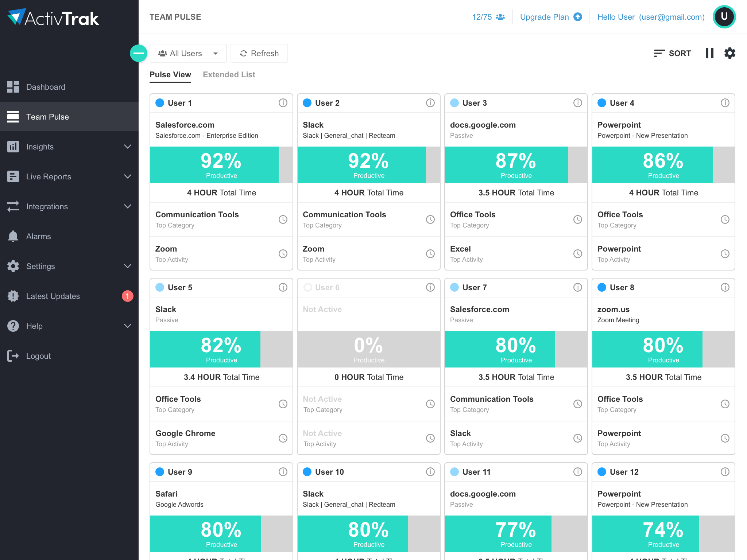Viewport: 747px width, 560px height.
Task: Click clock icon beside User 7 Slack activity
Action: [x=578, y=438]
